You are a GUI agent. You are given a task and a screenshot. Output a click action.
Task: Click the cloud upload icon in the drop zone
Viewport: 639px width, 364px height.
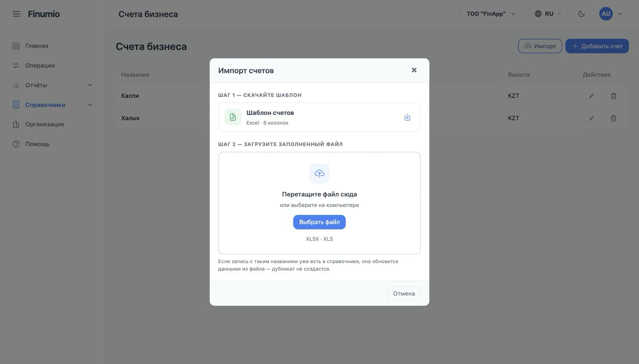319,174
